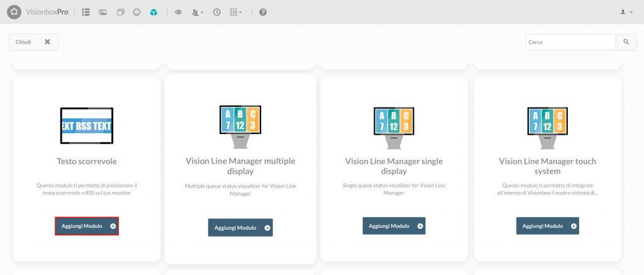Click the 'Multiple queue status visualizer' description
Viewport: 644px width, 275px height.
coord(240,190)
